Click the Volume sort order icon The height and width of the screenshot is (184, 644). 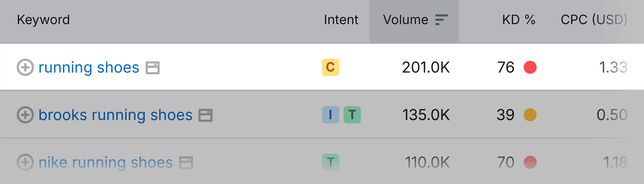[441, 20]
